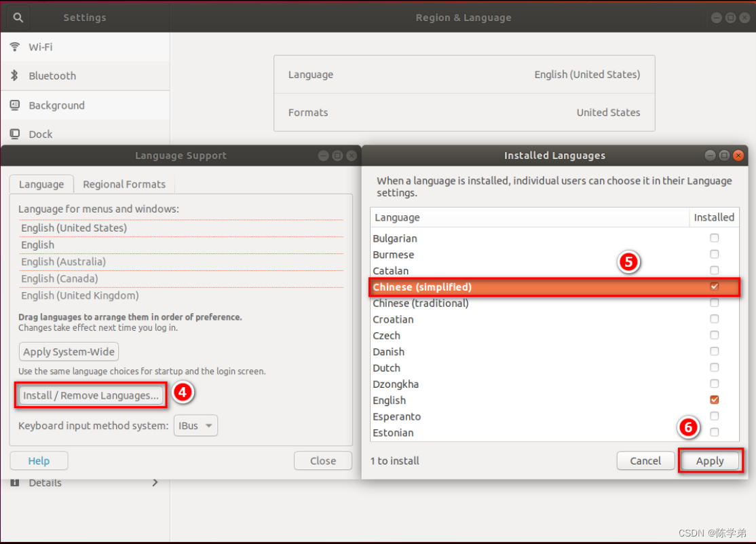Image resolution: width=756 pixels, height=544 pixels.
Task: Tick the Danish installed checkbox
Action: tap(715, 351)
